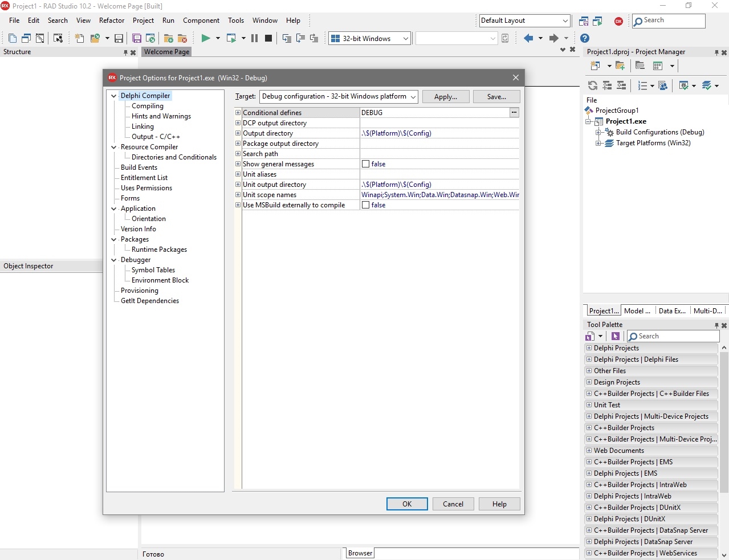Open the Target configuration dropdown
729x560 pixels.
point(413,97)
